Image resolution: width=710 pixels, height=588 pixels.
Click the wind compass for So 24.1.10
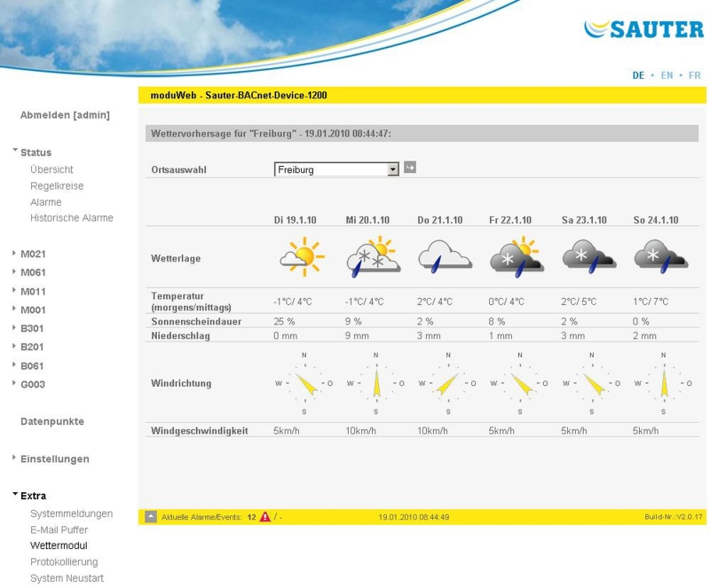pyautogui.click(x=664, y=383)
